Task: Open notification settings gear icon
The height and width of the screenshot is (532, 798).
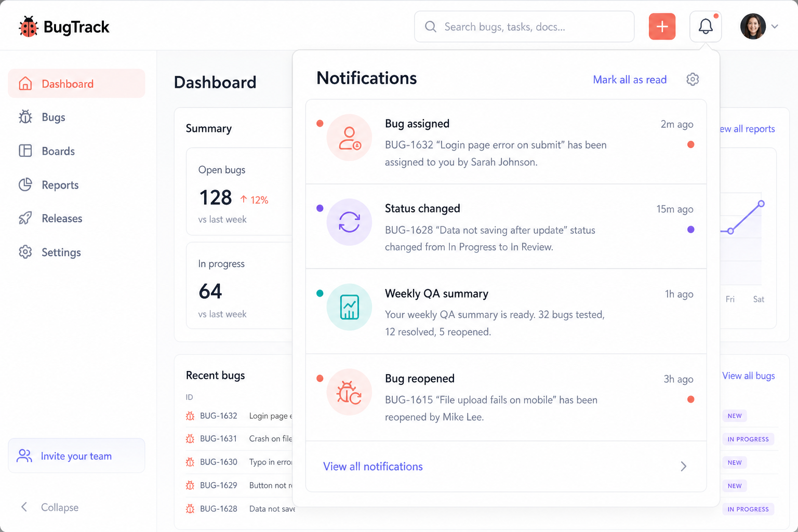Action: pos(693,79)
